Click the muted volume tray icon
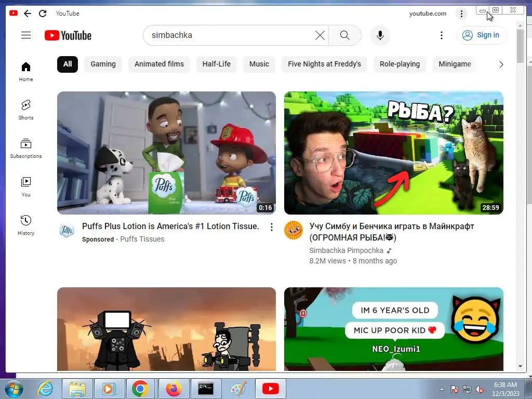Image resolution: width=532 pixels, height=399 pixels. tap(480, 390)
